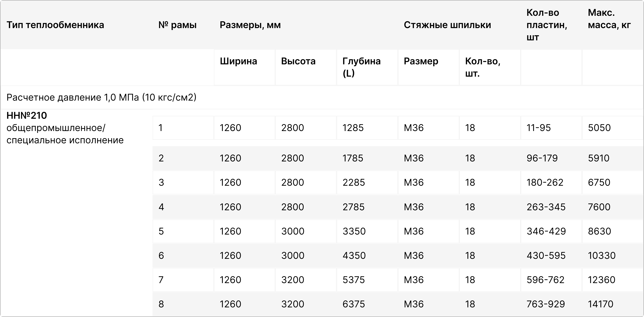Click the "Расчетное давление 1,0 МПа" row
The height and width of the screenshot is (317, 644).
pos(102,97)
